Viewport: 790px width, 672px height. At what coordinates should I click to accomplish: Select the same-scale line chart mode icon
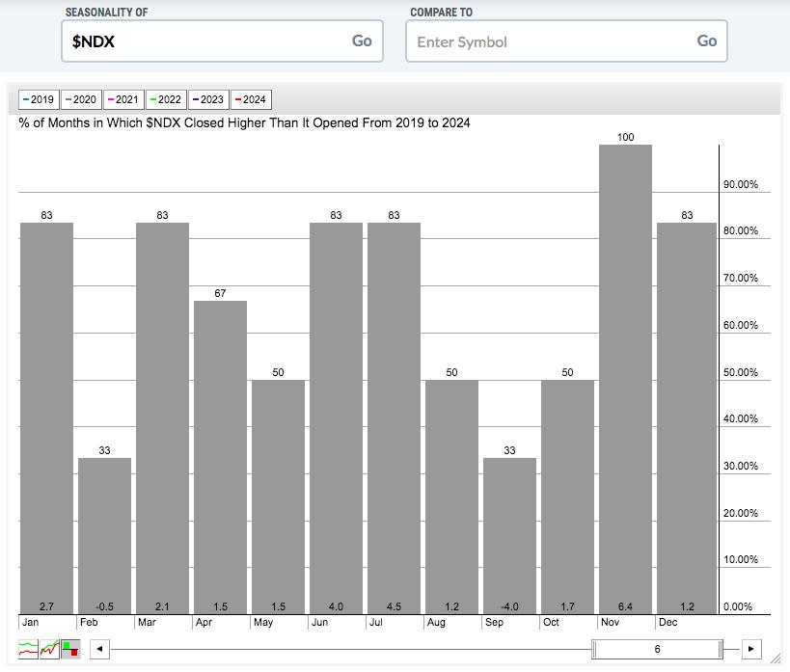[x=49, y=649]
